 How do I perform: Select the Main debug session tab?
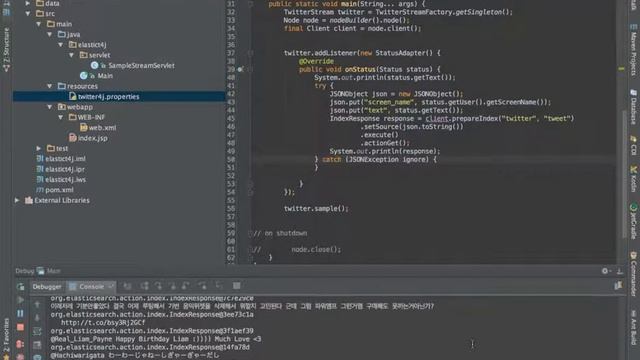click(x=49, y=271)
